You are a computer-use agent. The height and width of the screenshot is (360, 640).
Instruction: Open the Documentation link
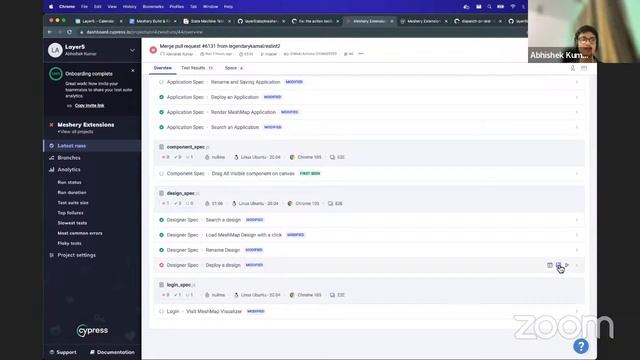point(112,352)
